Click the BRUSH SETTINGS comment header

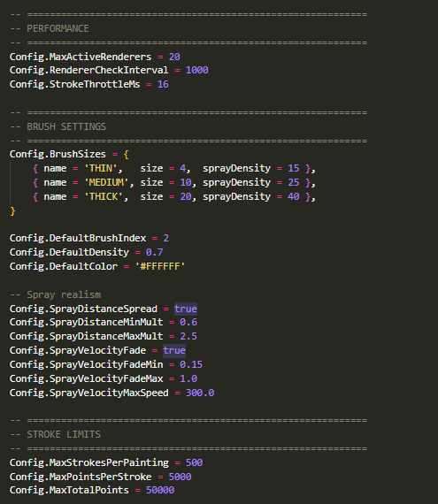[58, 126]
